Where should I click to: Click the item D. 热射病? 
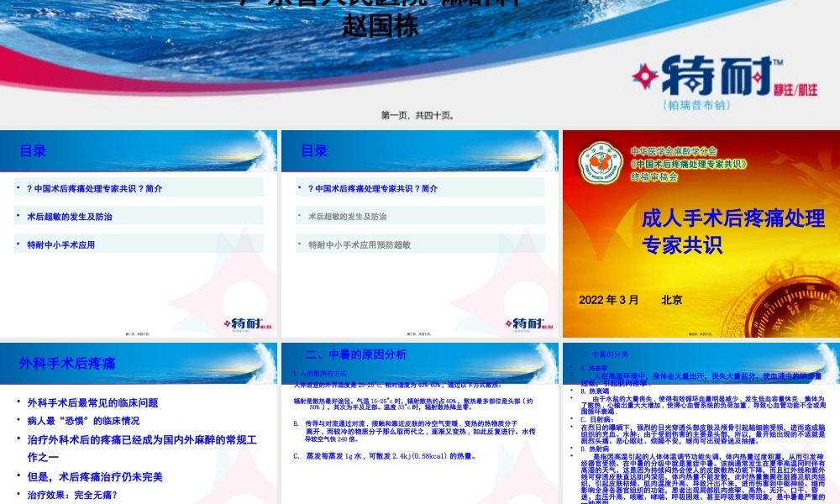click(594, 449)
